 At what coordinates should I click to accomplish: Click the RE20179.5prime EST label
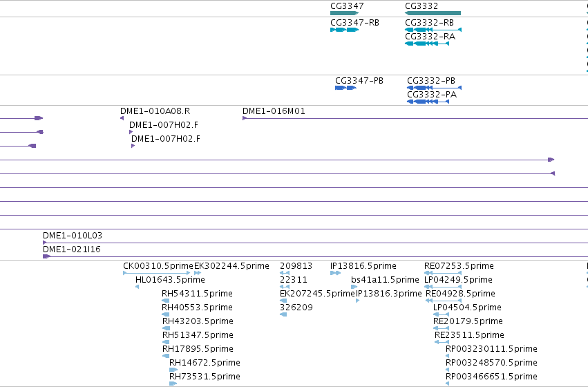click(x=468, y=321)
